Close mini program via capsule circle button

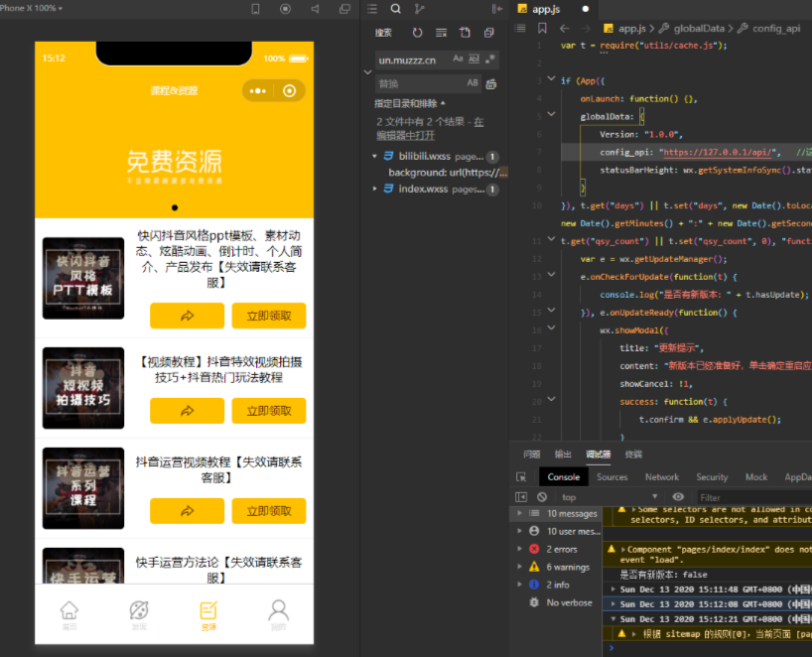pyautogui.click(x=290, y=91)
